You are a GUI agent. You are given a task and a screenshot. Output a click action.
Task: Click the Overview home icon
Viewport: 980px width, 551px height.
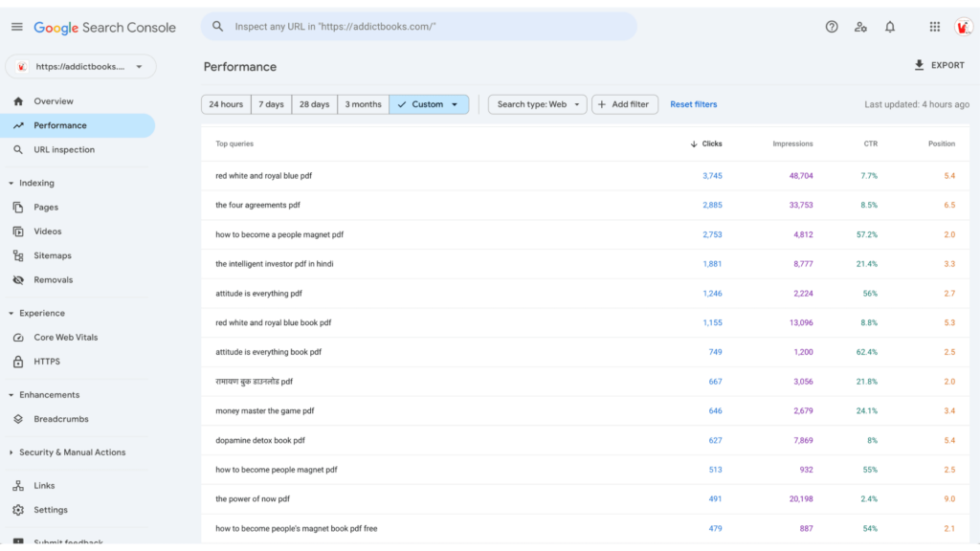[x=18, y=101]
